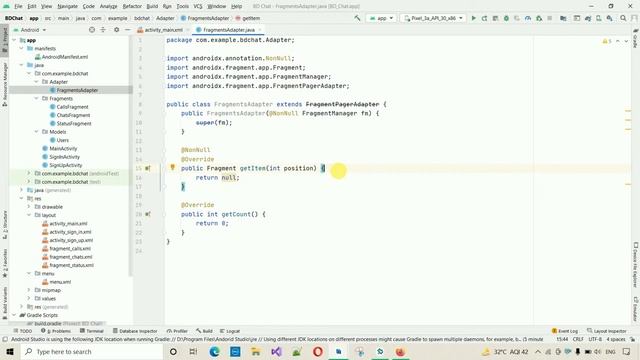This screenshot has height=360, width=640.
Task: Click the Attach Debugger to Android Process icon
Action: (539, 18)
